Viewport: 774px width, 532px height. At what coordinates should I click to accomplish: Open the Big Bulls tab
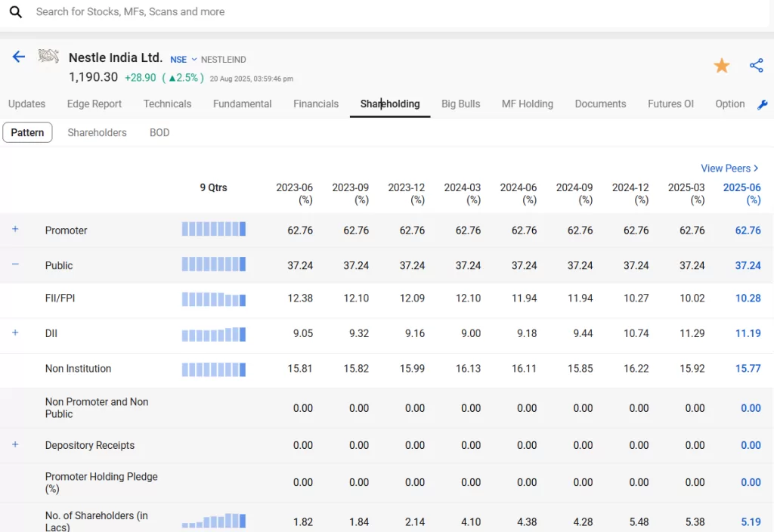(x=460, y=104)
